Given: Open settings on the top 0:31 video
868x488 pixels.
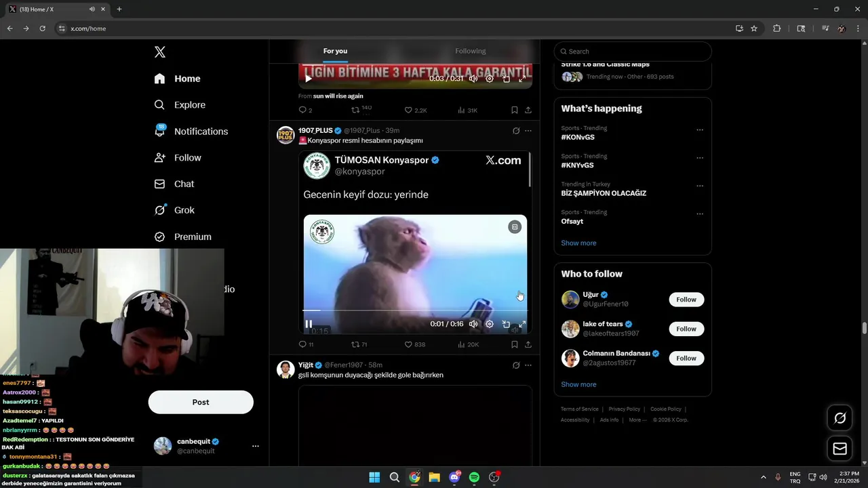Looking at the screenshot, I should pos(490,79).
